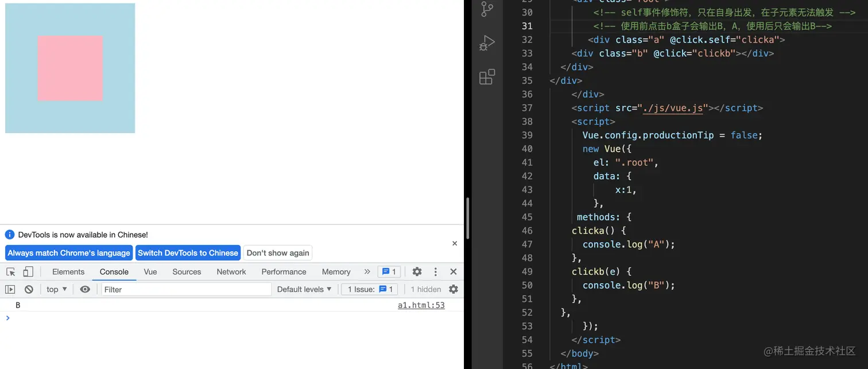The width and height of the screenshot is (868, 369).
Task: Open the Vue DevTools tab
Action: pos(150,272)
